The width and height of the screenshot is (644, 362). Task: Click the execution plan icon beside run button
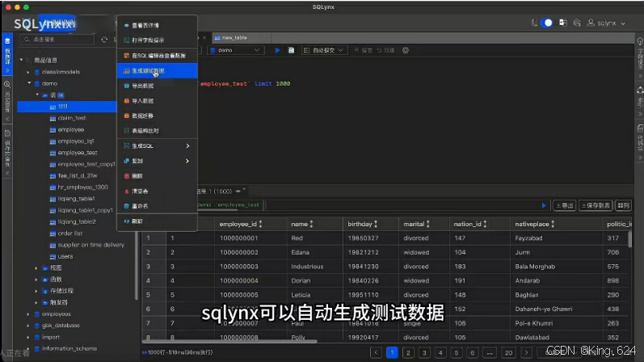291,50
